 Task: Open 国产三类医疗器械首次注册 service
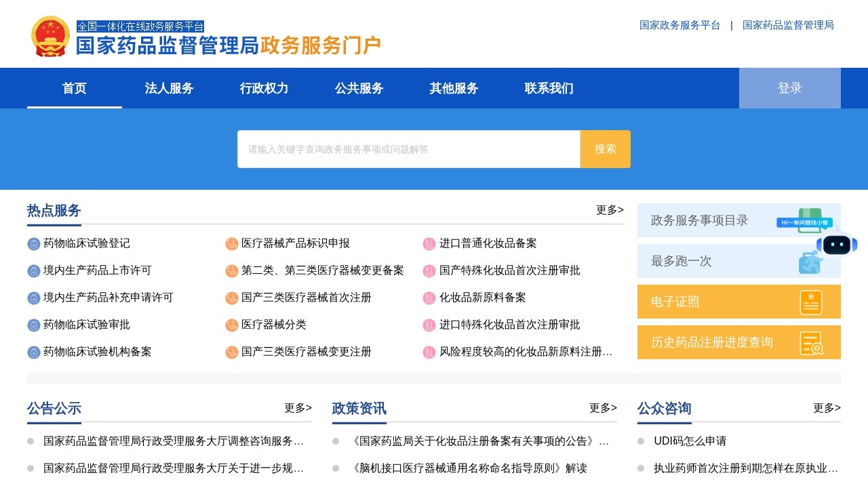click(307, 298)
